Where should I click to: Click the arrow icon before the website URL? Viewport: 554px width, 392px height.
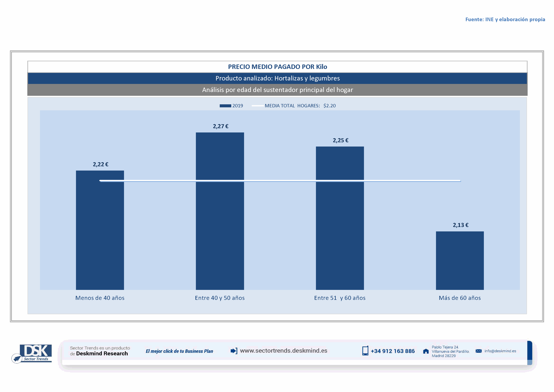point(234,351)
